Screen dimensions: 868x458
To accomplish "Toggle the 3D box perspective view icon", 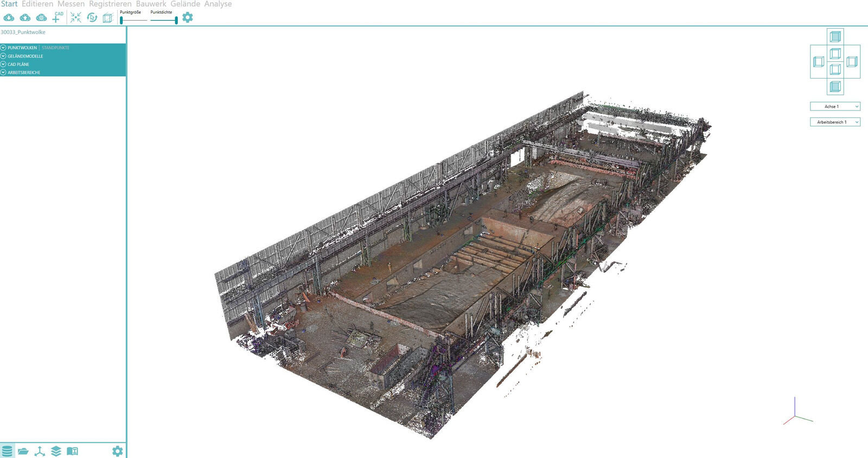I will click(x=108, y=18).
